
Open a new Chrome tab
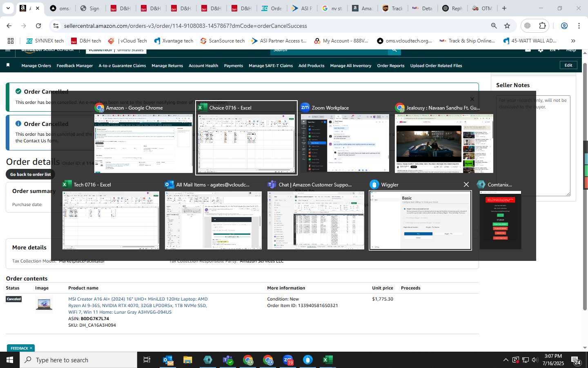pos(504,8)
